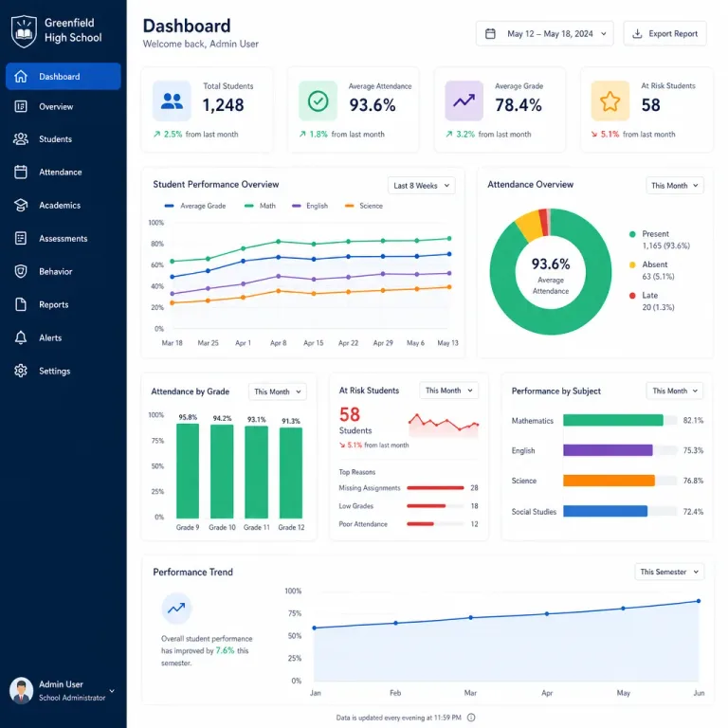Click the 93.6% donut chart center
Screen dimensions: 728x728
pos(551,272)
